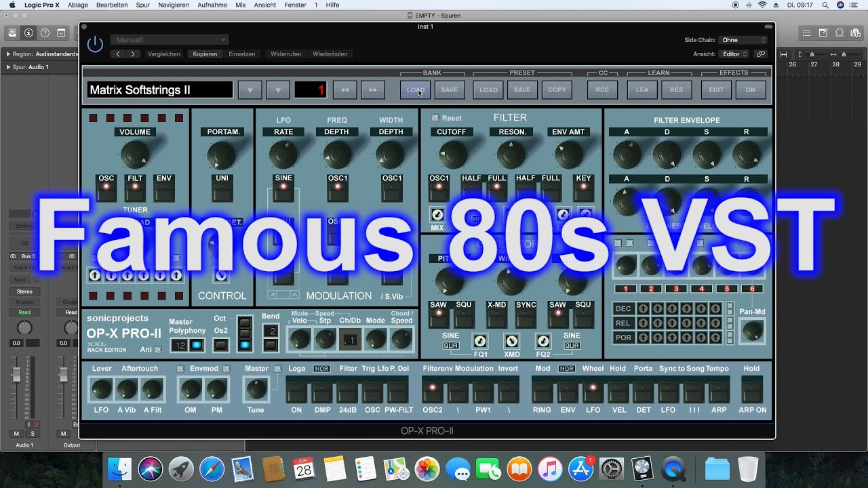Toggle the ARP ON hold switch

click(751, 393)
